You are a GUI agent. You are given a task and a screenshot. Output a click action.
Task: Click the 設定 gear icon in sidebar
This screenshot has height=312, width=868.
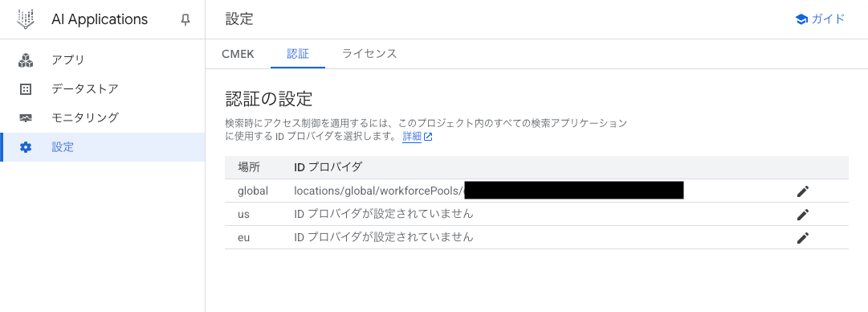coord(26,147)
